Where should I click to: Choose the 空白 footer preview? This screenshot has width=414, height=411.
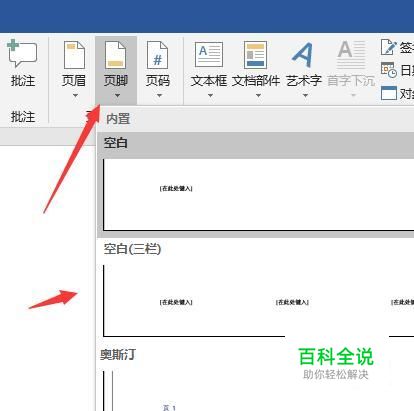[258, 194]
